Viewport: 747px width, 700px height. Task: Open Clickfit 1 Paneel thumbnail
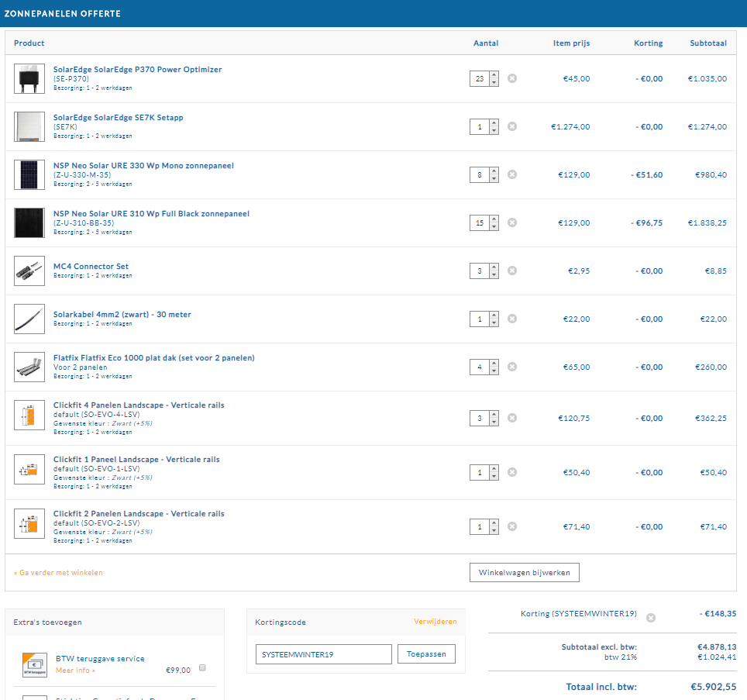tap(29, 469)
